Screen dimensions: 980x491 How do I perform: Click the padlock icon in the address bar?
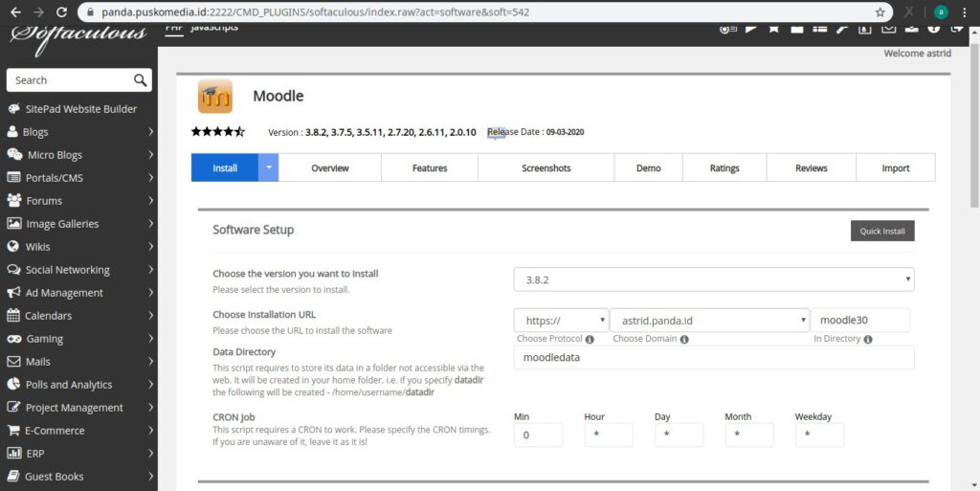pyautogui.click(x=91, y=11)
